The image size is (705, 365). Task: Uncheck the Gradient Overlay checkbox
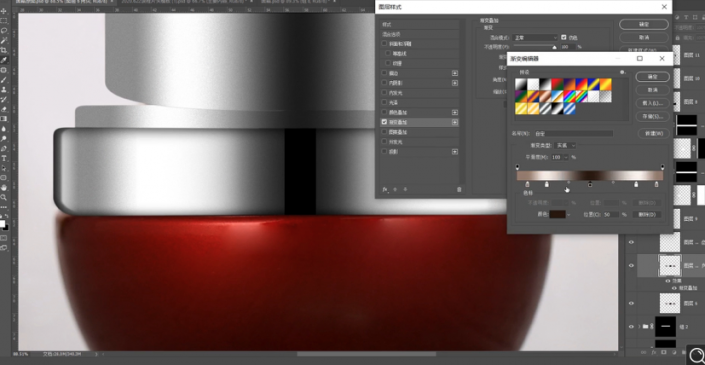384,122
